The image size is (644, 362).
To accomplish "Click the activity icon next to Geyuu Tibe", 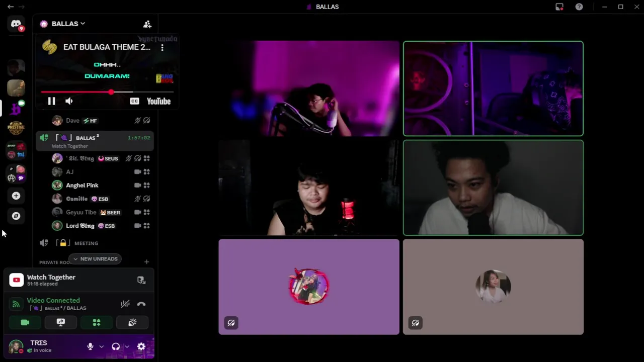I will pos(146,212).
